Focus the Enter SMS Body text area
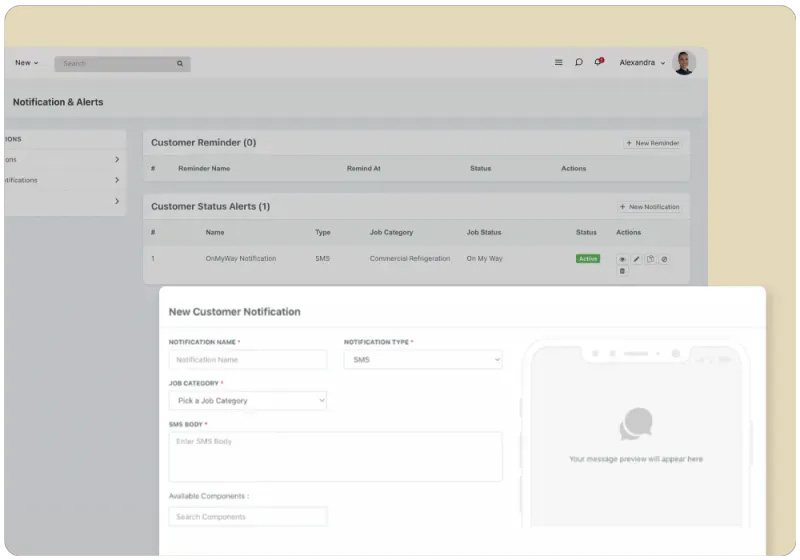Screen dimensions: 800x560 (x=335, y=456)
